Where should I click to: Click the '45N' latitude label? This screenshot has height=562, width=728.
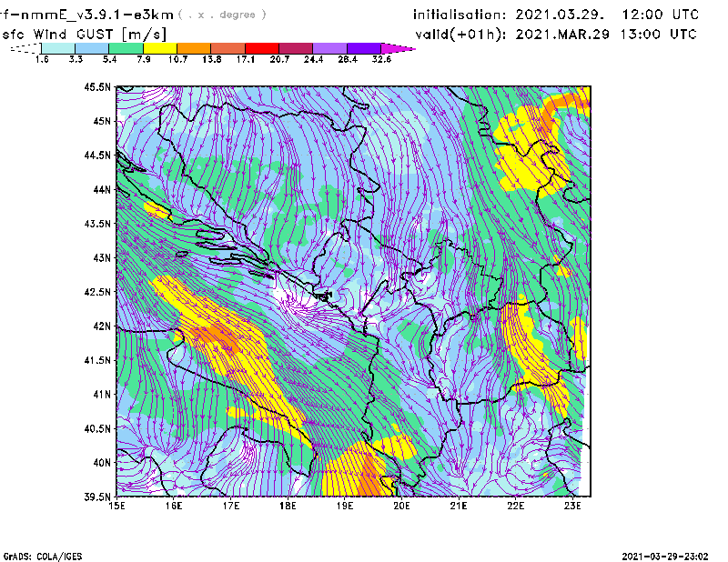tap(102, 121)
